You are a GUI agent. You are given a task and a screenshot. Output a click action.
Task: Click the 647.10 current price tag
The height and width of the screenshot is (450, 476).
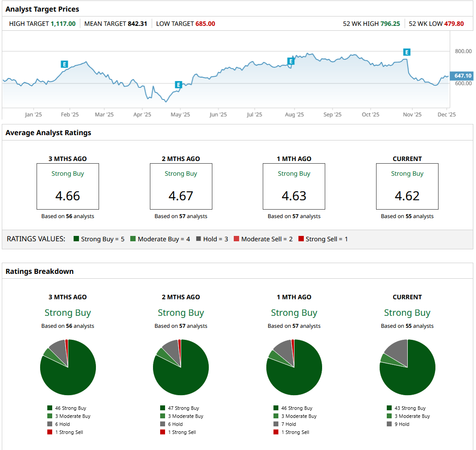pos(463,76)
